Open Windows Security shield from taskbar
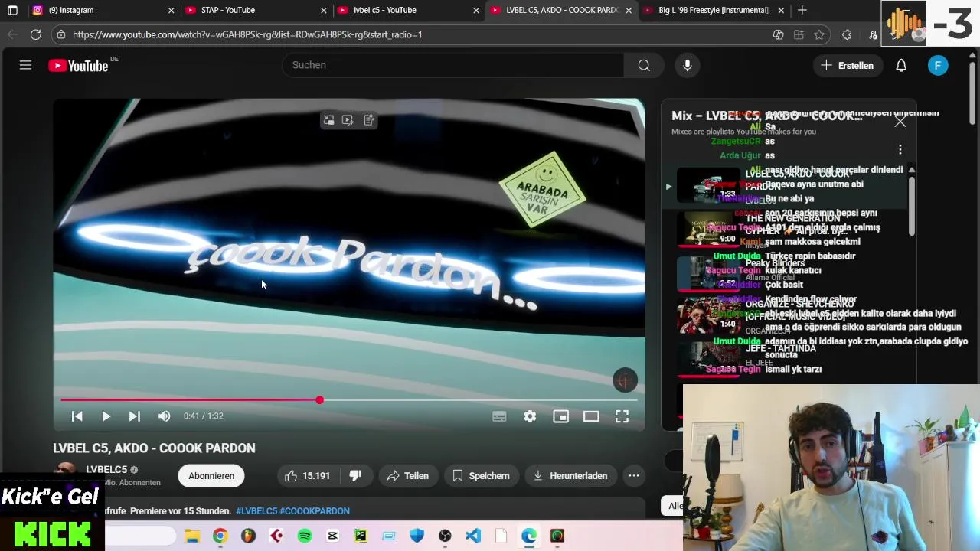980x551 pixels. 416,536
